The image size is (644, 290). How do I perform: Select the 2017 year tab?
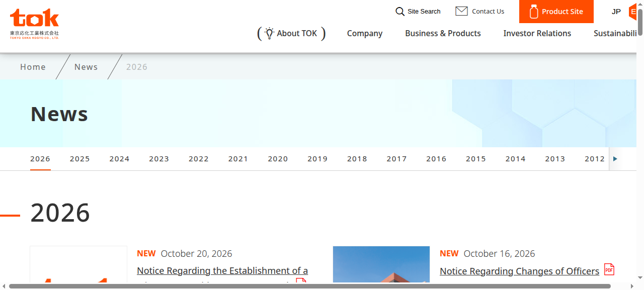point(396,159)
